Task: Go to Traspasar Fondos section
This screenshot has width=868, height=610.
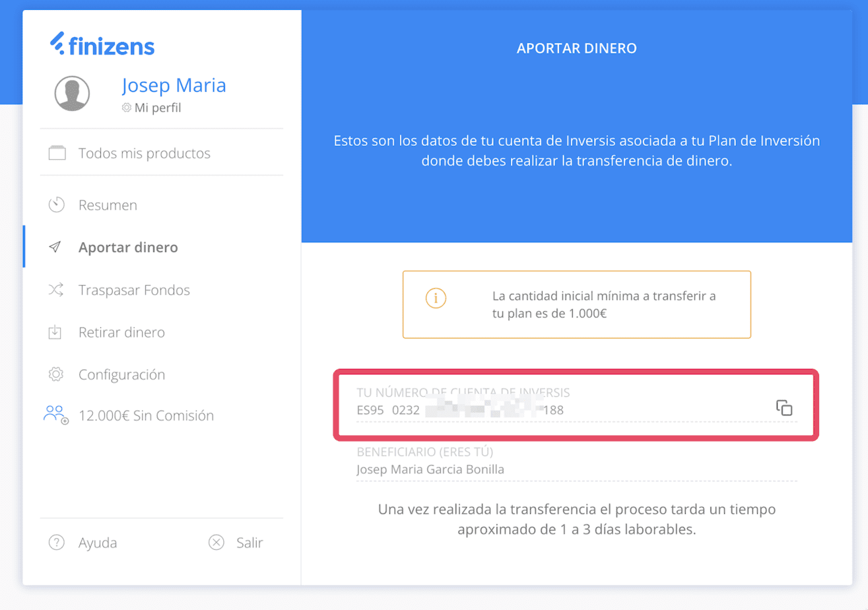Action: (x=134, y=290)
